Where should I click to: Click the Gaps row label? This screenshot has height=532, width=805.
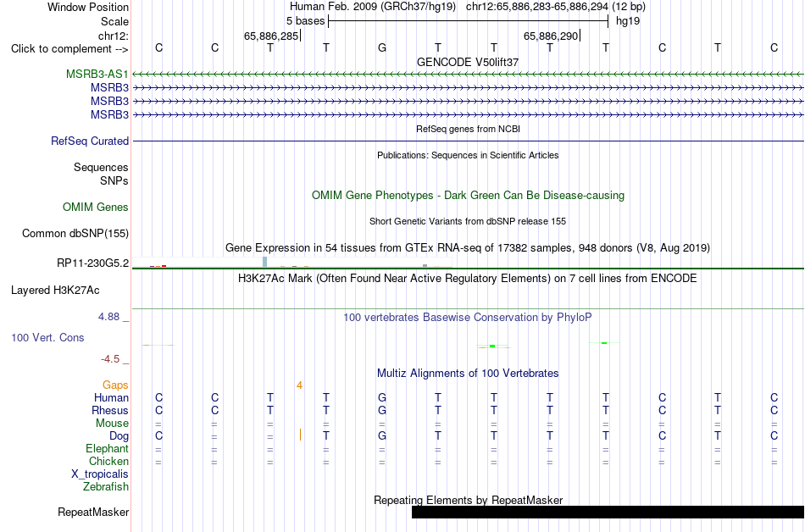point(115,385)
